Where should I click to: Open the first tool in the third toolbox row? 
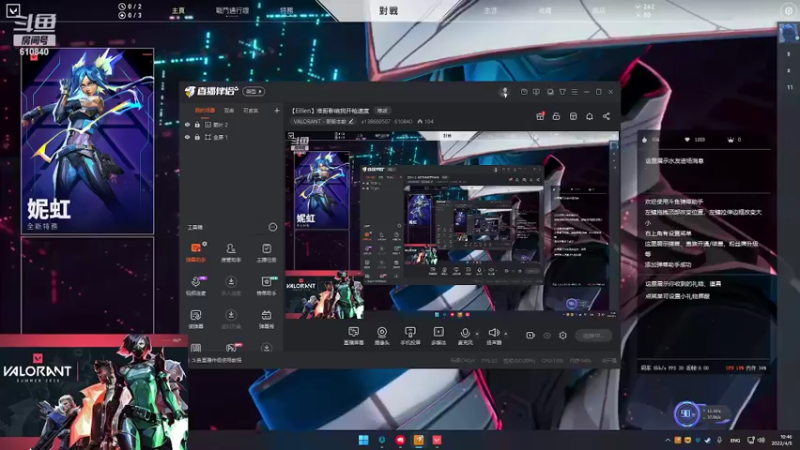[x=196, y=319]
